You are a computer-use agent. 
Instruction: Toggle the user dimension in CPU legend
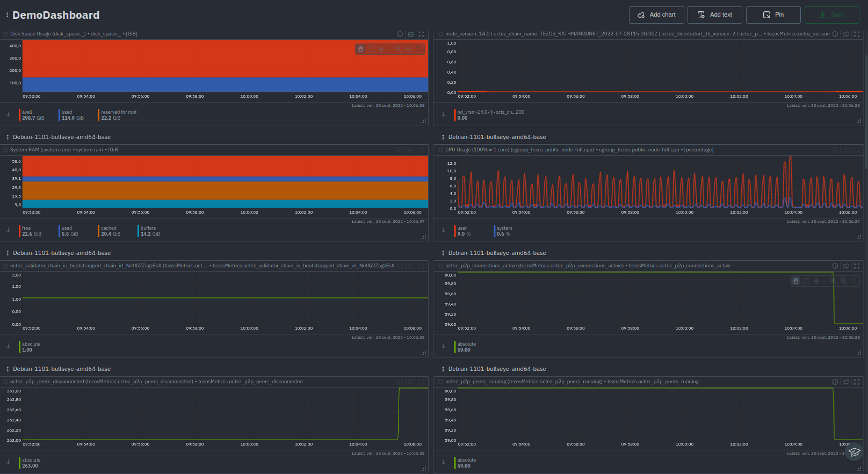(464, 231)
